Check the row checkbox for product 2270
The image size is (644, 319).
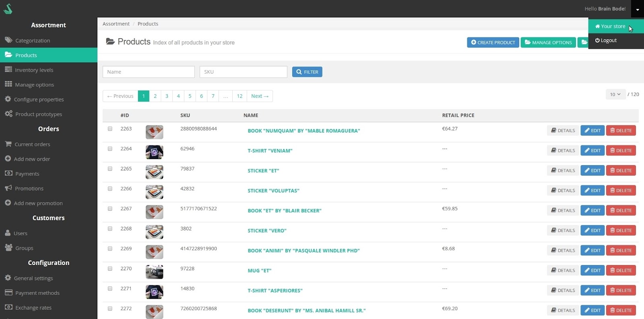point(110,269)
